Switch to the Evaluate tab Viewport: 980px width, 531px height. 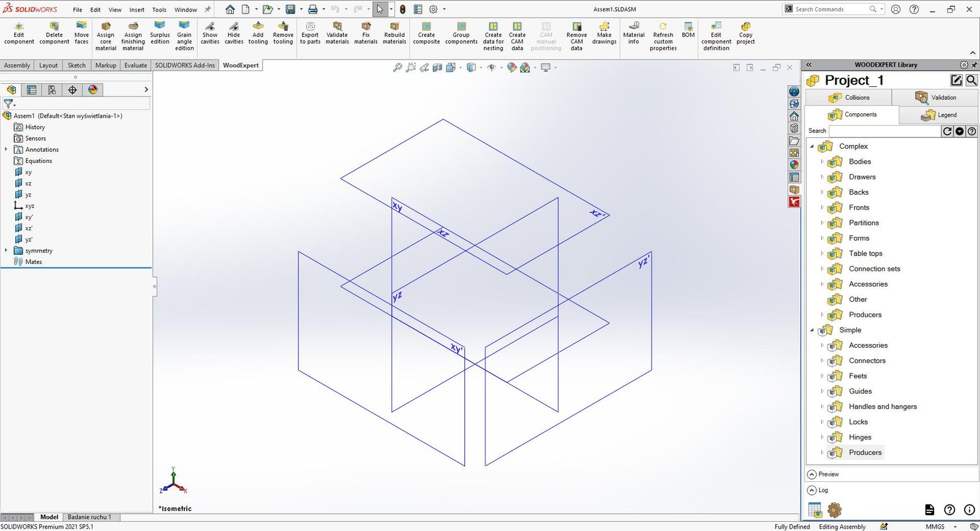135,66
